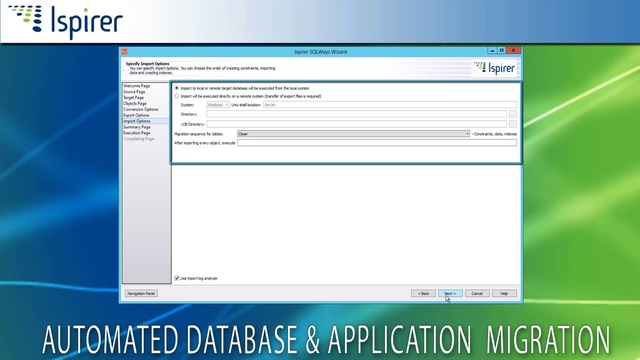Click the 'Constraints, data, indexes' text
This screenshot has height=360, width=640.
pyautogui.click(x=495, y=134)
